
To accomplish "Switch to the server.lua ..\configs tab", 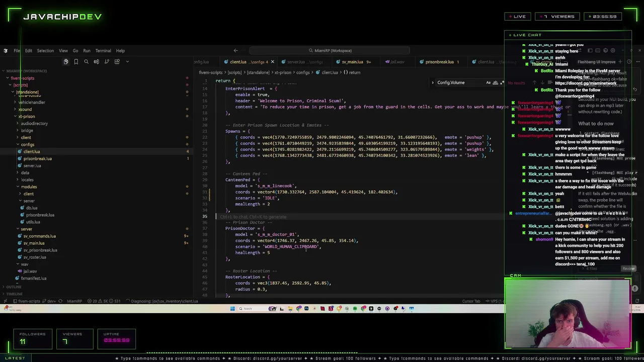I will [304, 62].
